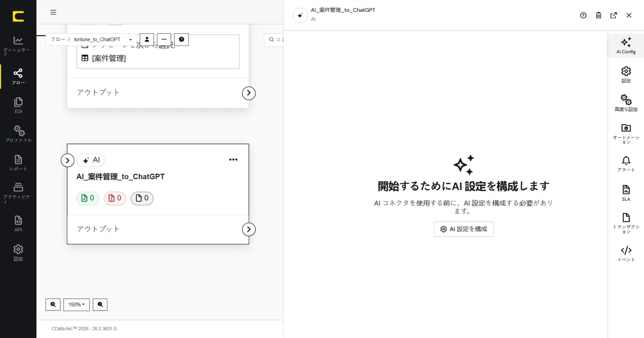Click the CData Arc logo
The image size is (644, 338).
[x=18, y=16]
